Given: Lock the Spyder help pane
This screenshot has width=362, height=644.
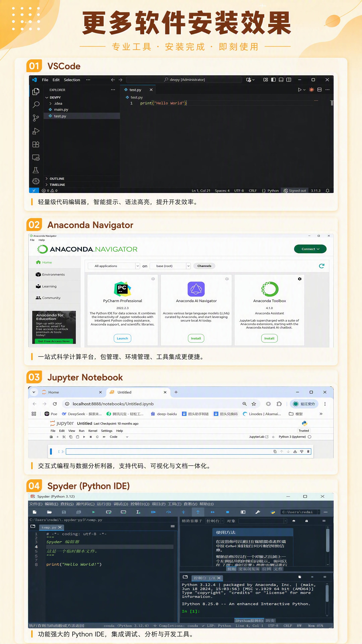Looking at the screenshot, I should (306, 521).
